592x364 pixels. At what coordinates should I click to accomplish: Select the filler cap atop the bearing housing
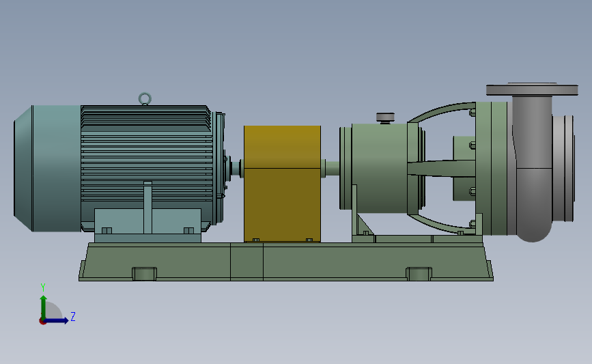pos(385,117)
